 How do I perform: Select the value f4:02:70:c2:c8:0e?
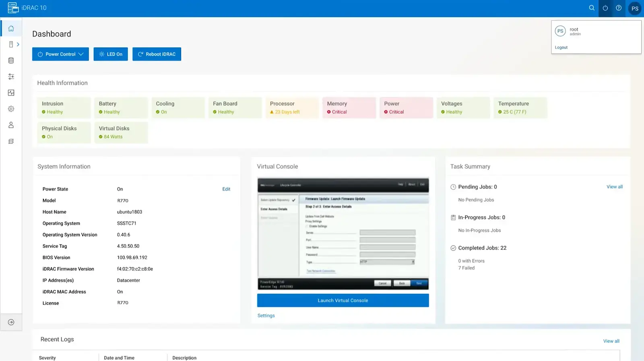click(x=135, y=269)
